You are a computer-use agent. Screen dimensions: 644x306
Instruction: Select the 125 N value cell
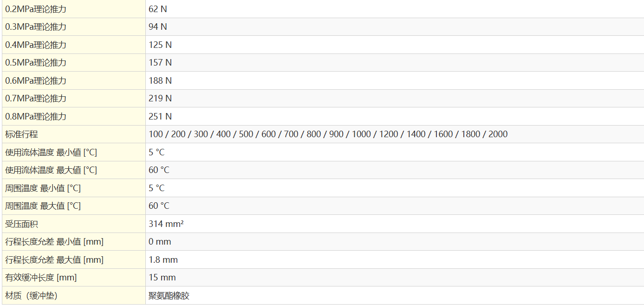160,45
